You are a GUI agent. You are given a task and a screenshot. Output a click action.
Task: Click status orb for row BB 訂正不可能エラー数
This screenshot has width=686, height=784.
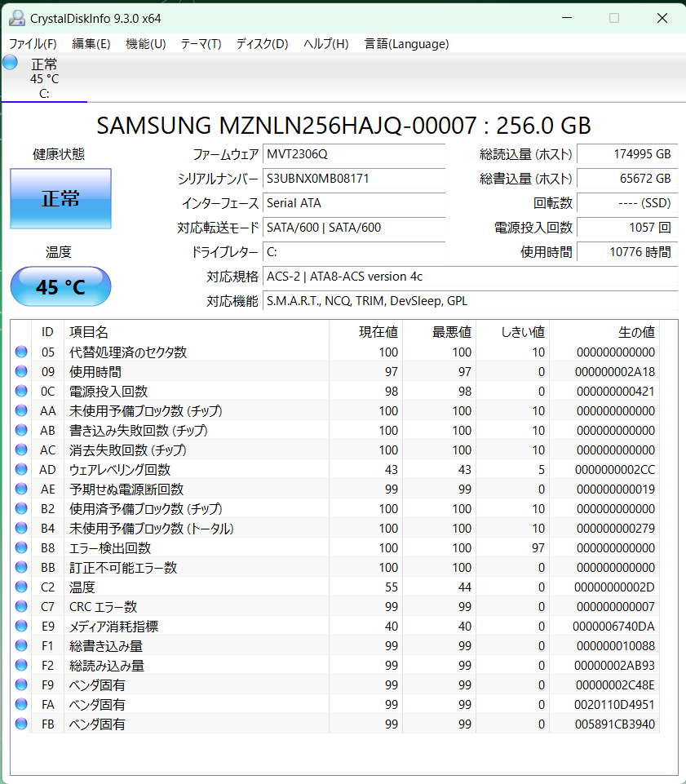click(21, 568)
